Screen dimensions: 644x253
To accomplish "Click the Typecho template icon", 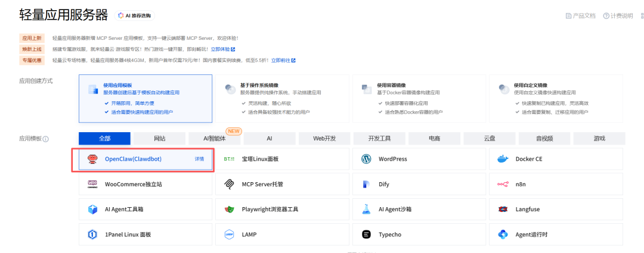I will pos(366,235).
